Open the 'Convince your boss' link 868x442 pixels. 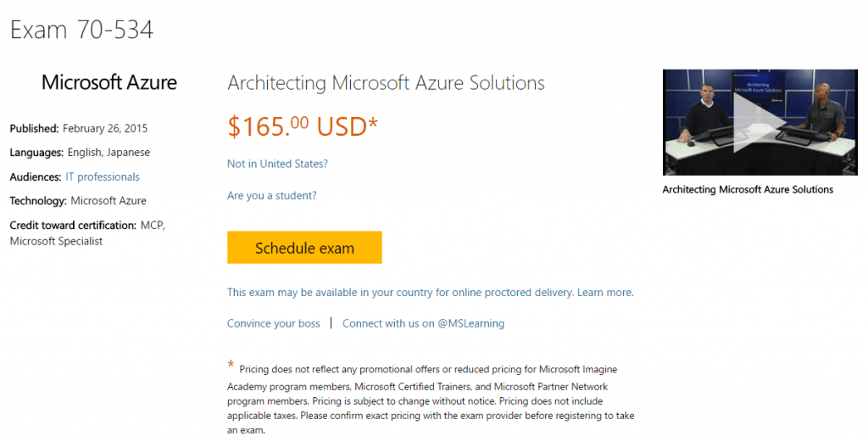[274, 323]
